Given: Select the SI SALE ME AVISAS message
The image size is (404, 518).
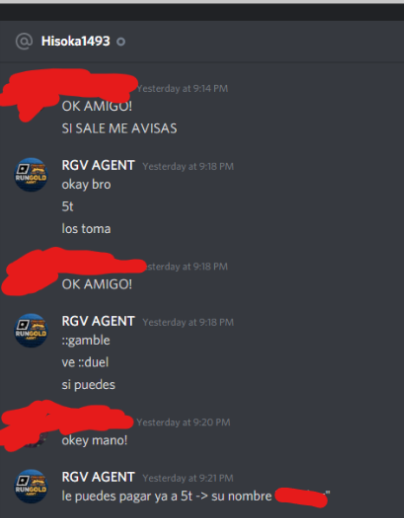Looking at the screenshot, I should (x=119, y=128).
